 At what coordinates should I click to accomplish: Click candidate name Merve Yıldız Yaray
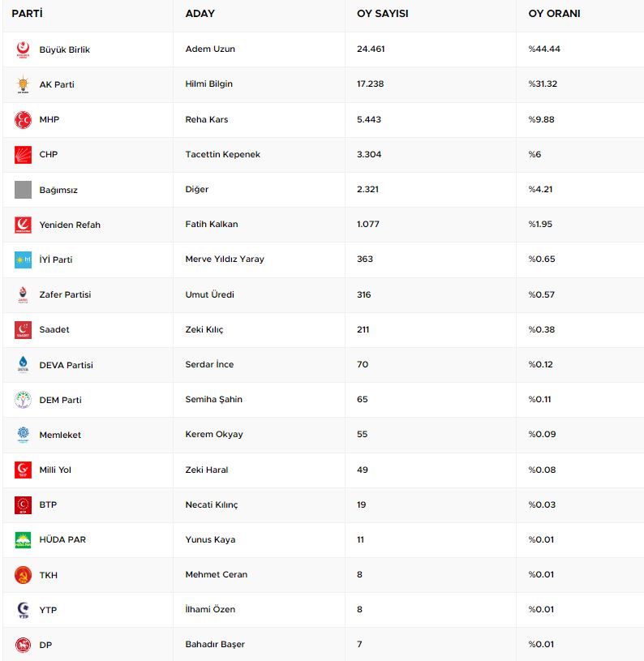(225, 260)
